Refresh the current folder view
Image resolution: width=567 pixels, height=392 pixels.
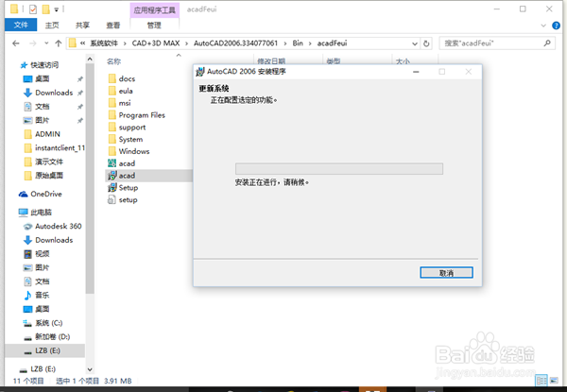click(426, 43)
